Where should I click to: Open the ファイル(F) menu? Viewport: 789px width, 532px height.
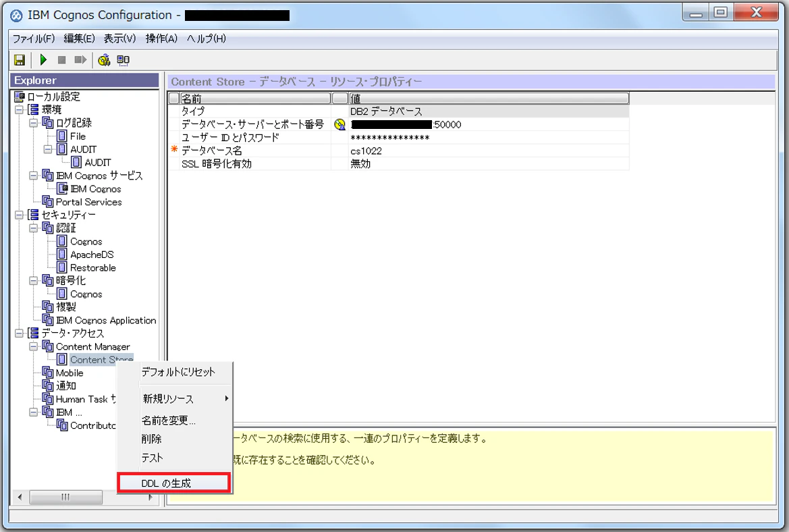coord(33,38)
